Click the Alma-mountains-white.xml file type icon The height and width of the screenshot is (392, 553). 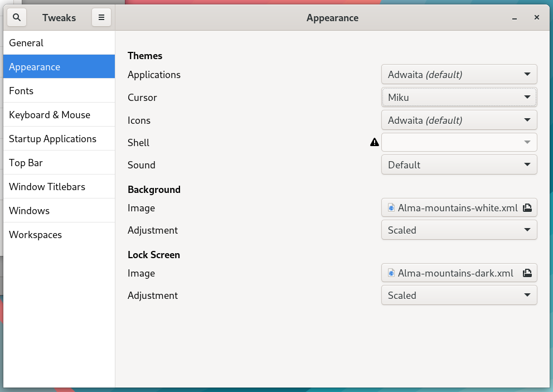(x=391, y=208)
